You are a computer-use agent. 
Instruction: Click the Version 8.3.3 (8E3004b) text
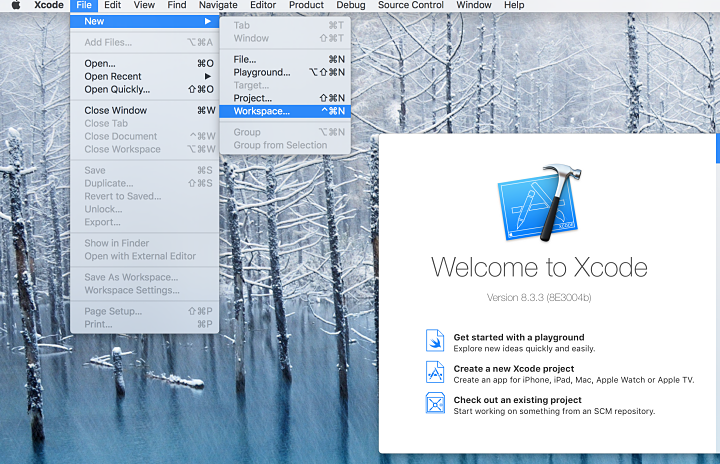[x=539, y=297]
